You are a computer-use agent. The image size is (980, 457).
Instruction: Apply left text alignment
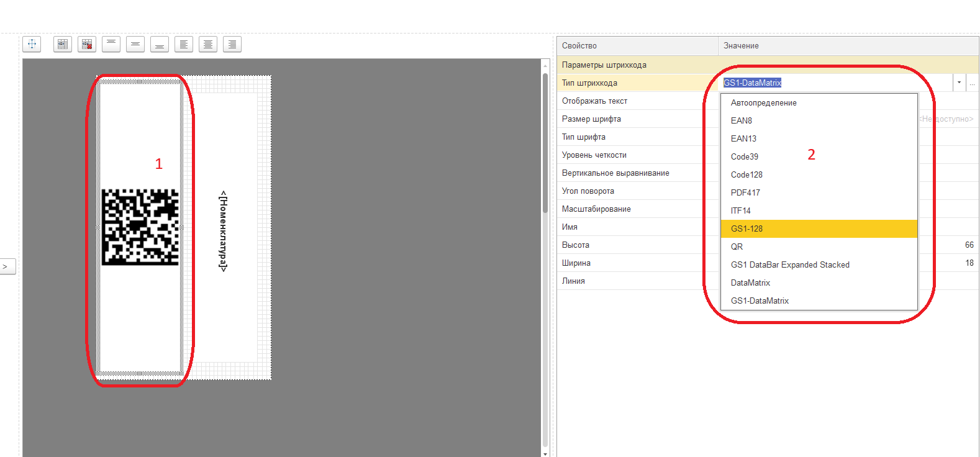pyautogui.click(x=184, y=44)
